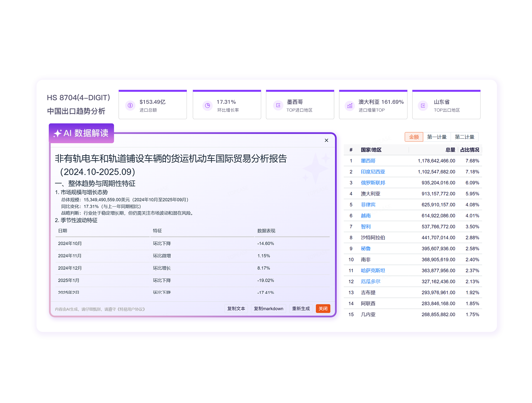This screenshot has height=403, width=532.
Task: Click the 总量 column header
Action: pos(450,150)
